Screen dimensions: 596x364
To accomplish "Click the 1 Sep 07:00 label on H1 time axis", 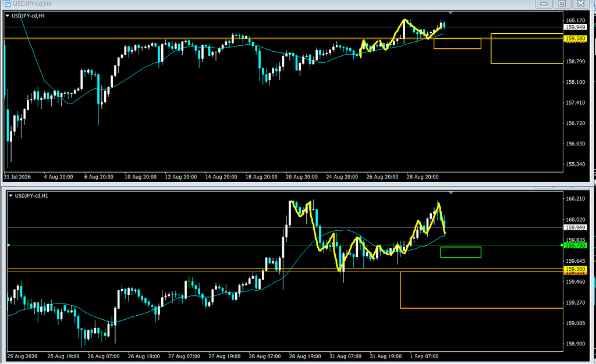I will (x=424, y=356).
